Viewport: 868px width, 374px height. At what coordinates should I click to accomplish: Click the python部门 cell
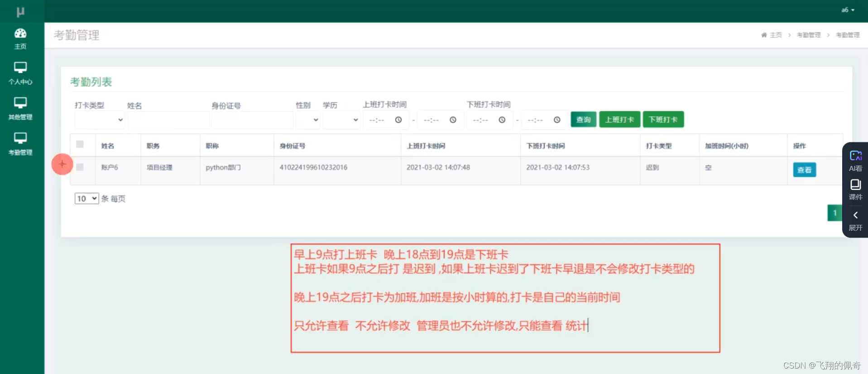(x=223, y=167)
